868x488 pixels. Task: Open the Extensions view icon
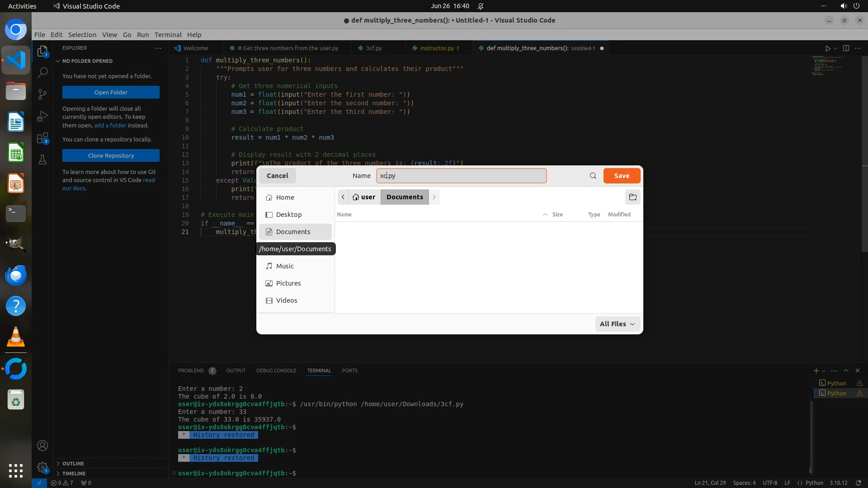[x=42, y=138]
